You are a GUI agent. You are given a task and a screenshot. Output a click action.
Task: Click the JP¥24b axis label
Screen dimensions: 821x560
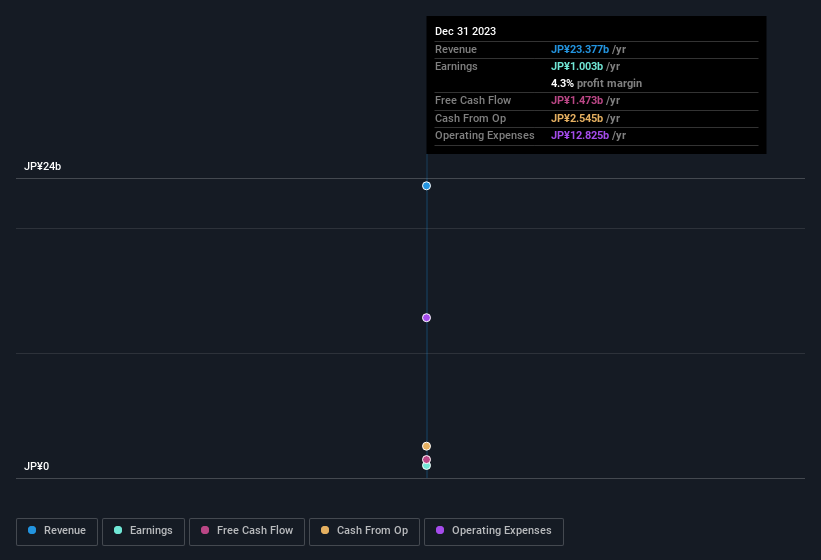coord(42,166)
